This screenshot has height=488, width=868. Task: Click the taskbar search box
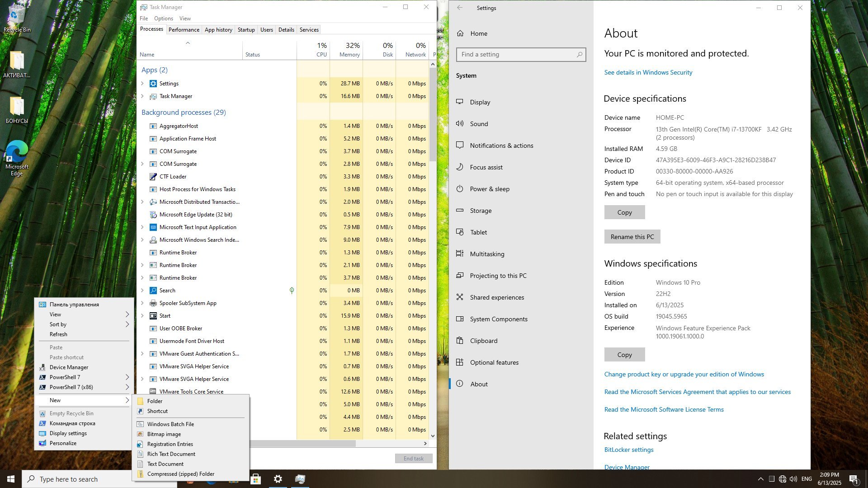(99, 479)
